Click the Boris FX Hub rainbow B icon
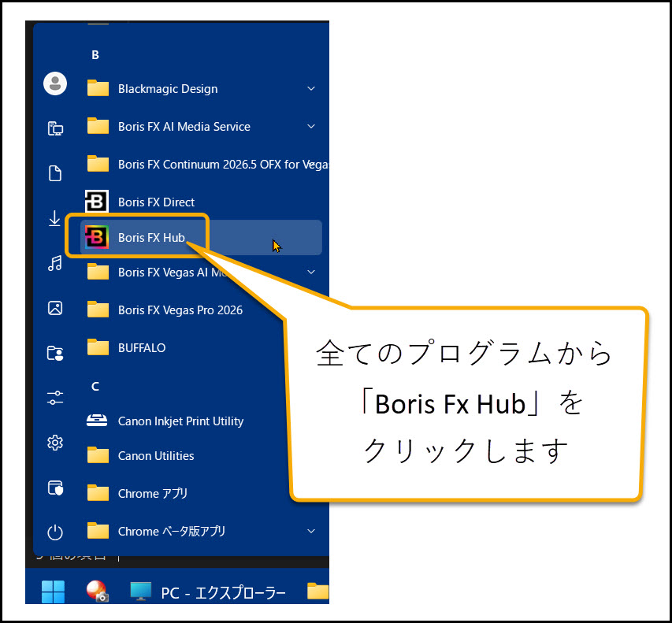 (x=96, y=237)
